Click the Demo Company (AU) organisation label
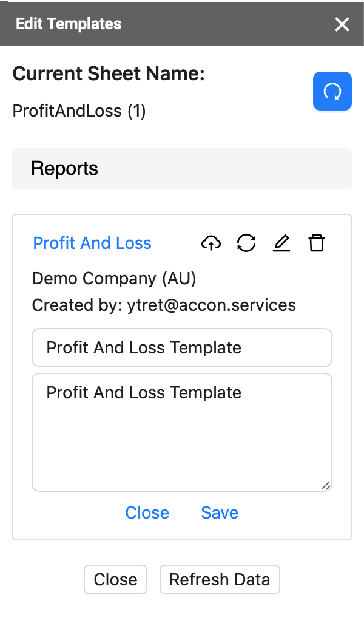Screen dimensions: 364x640 [x=113, y=279]
